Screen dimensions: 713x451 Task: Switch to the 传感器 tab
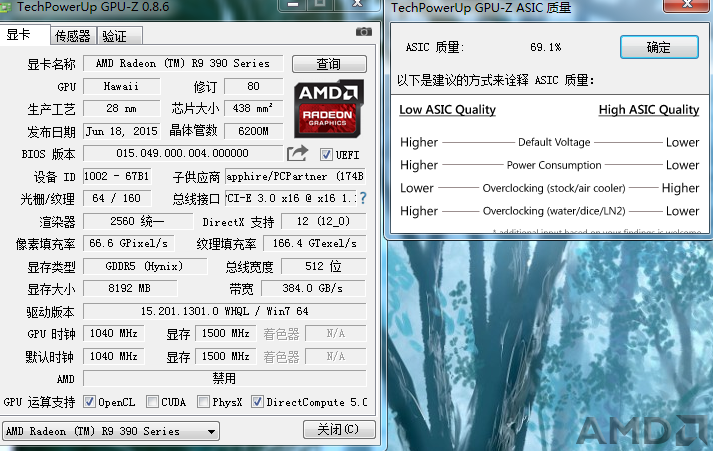[x=73, y=36]
